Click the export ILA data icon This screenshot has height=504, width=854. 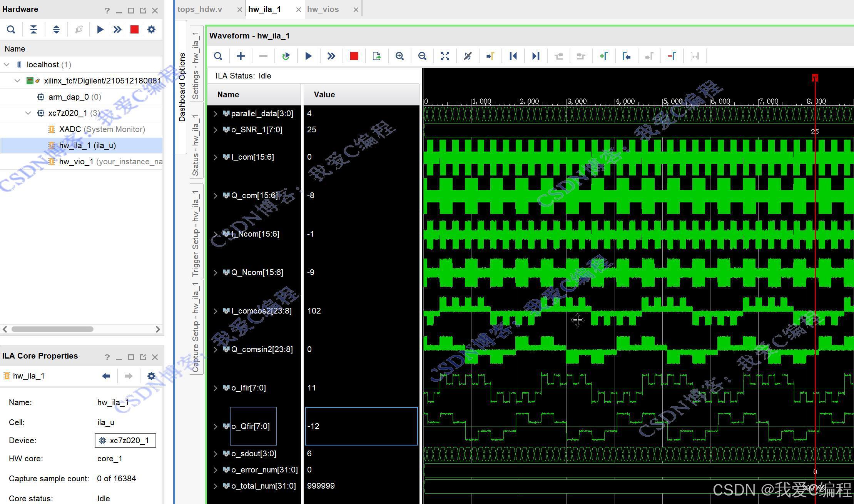pyautogui.click(x=377, y=56)
